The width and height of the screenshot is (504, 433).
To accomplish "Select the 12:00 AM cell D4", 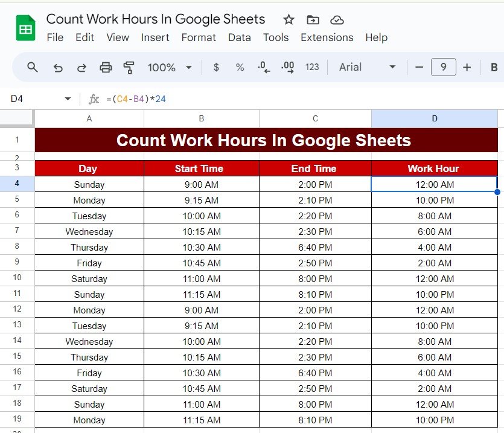I will pos(434,184).
